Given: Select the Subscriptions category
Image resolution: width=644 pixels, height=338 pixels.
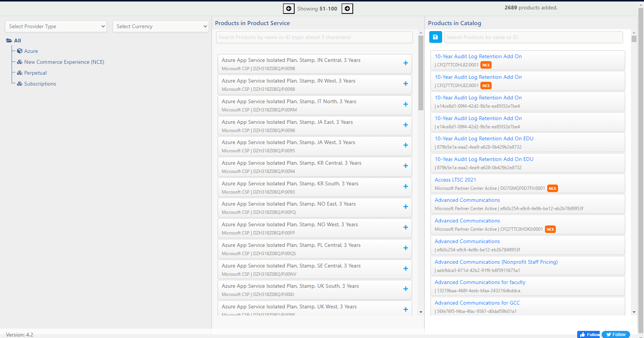Looking at the screenshot, I should pos(40,84).
